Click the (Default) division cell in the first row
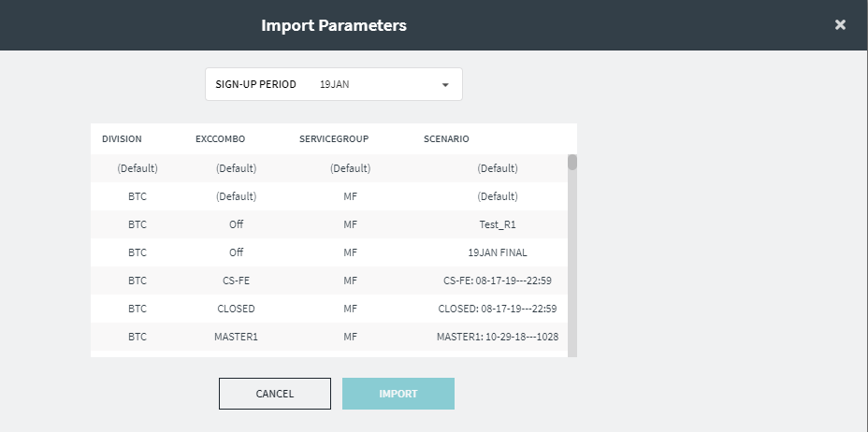The height and width of the screenshot is (432, 868). [x=137, y=168]
